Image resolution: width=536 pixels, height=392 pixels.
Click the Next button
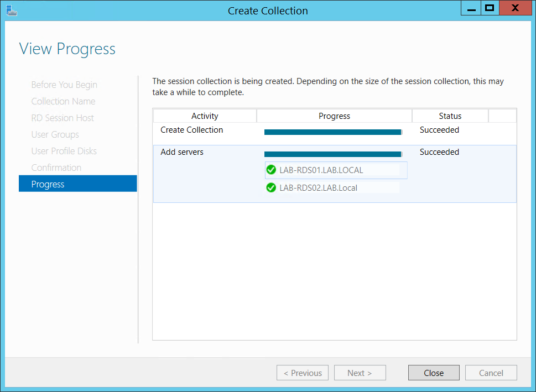pyautogui.click(x=360, y=373)
